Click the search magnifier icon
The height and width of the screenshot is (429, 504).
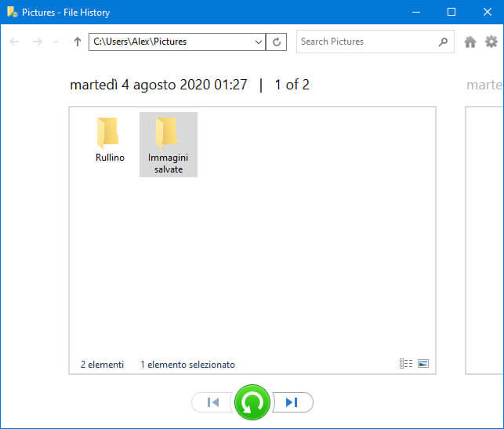pyautogui.click(x=443, y=42)
